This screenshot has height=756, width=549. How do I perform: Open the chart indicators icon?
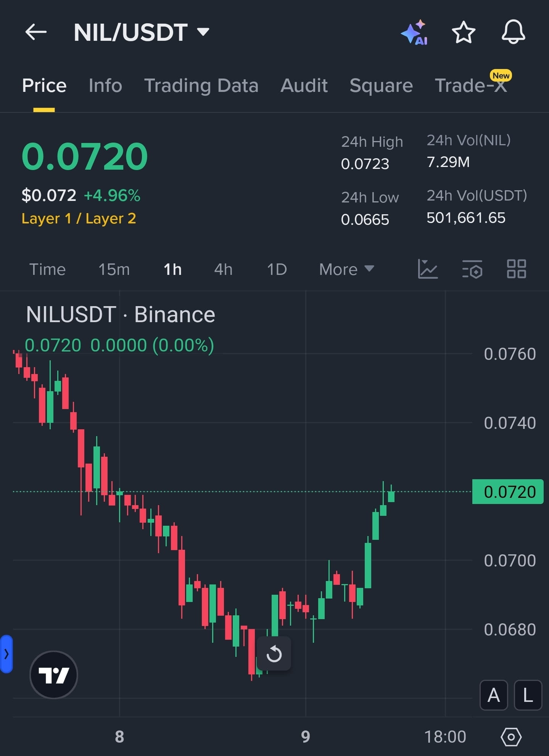pyautogui.click(x=428, y=269)
